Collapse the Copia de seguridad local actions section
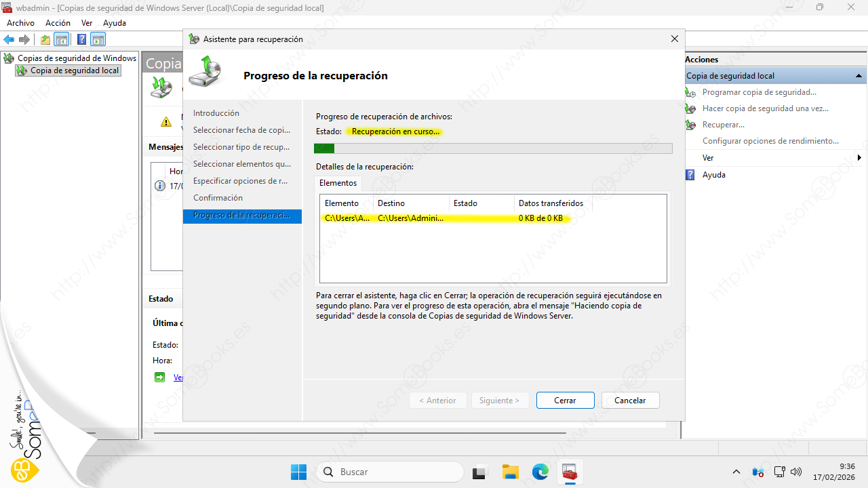Image resolution: width=868 pixels, height=488 pixels. (x=859, y=76)
